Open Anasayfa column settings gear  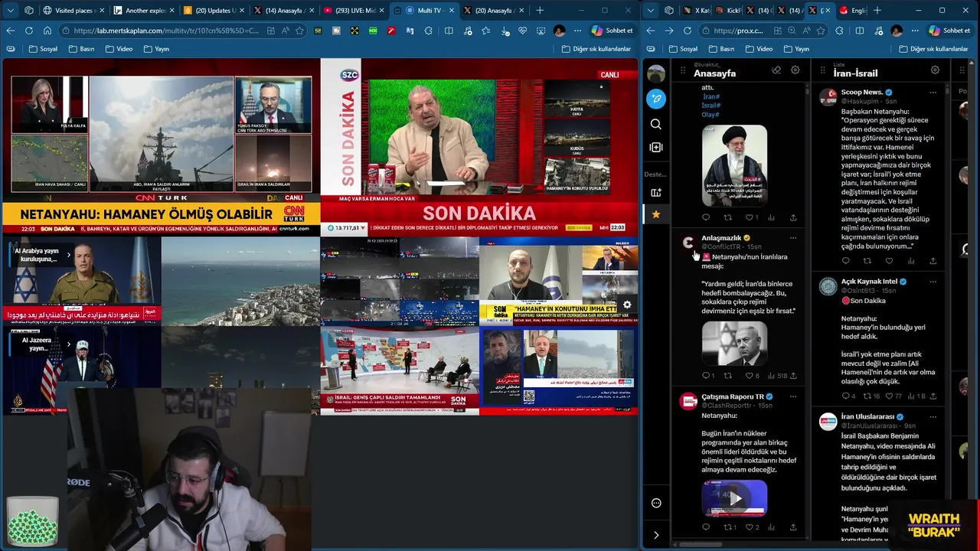pyautogui.click(x=795, y=70)
